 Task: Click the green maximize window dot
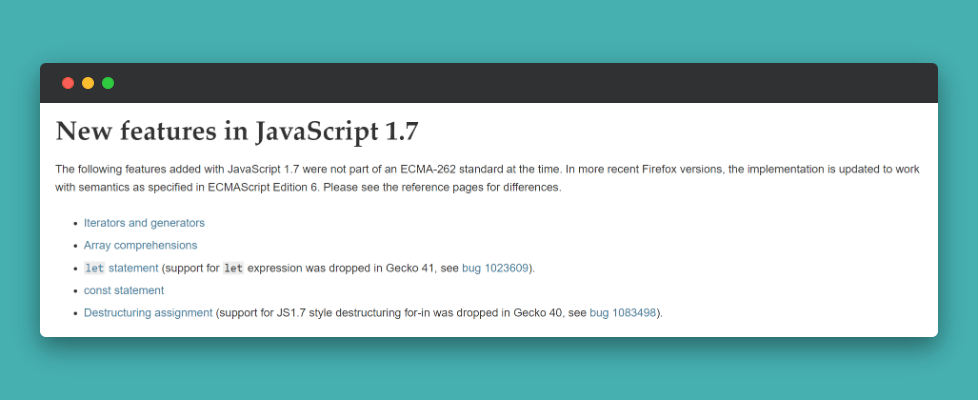[x=108, y=83]
